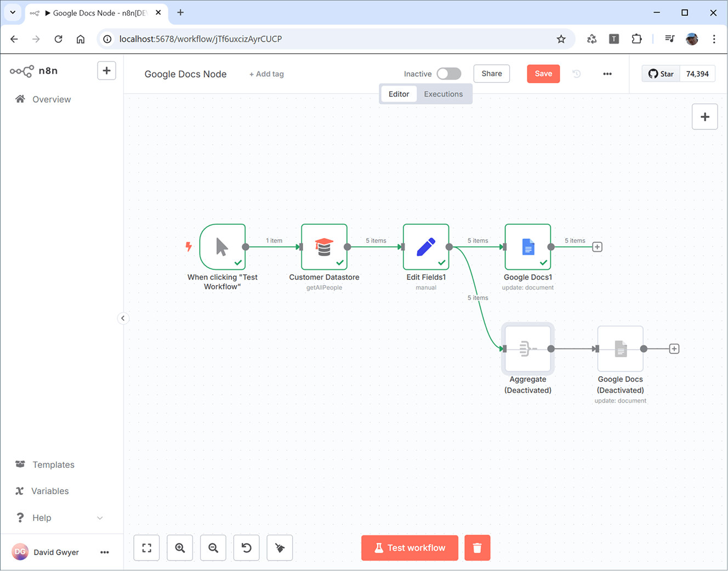
Task: Open the Google Docs1 node
Action: 528,247
